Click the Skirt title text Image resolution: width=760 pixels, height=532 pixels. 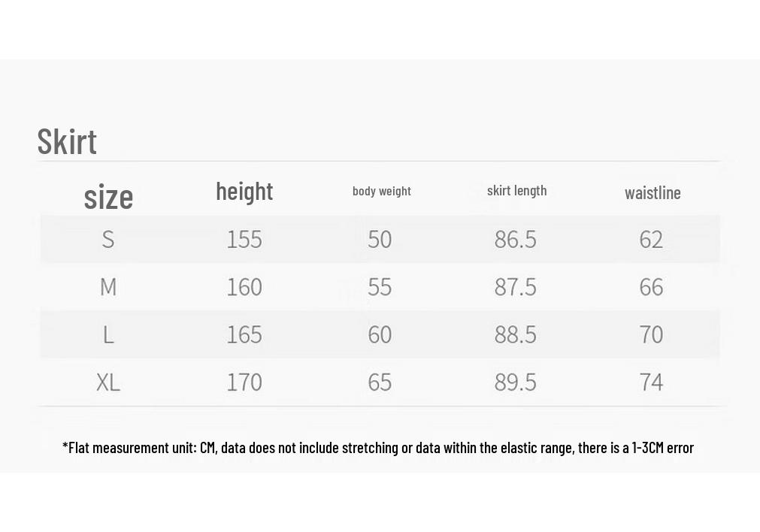(x=67, y=141)
